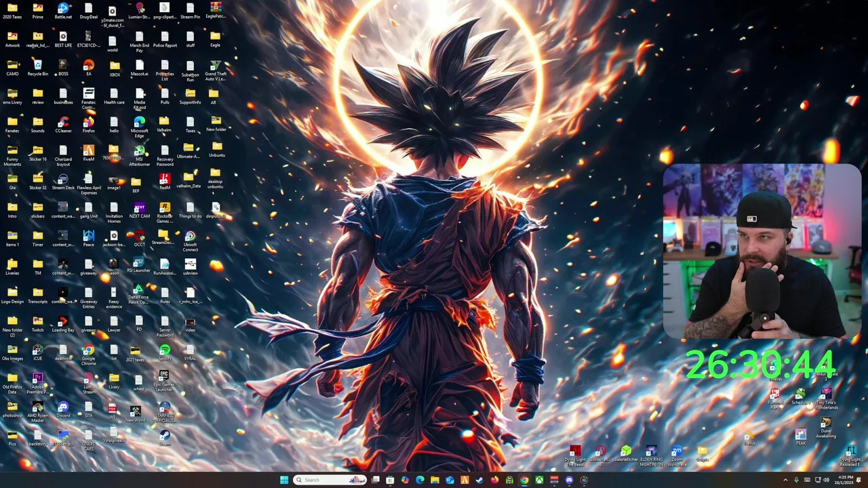Click the taskbar Search box
The image size is (868, 488).
330,480
